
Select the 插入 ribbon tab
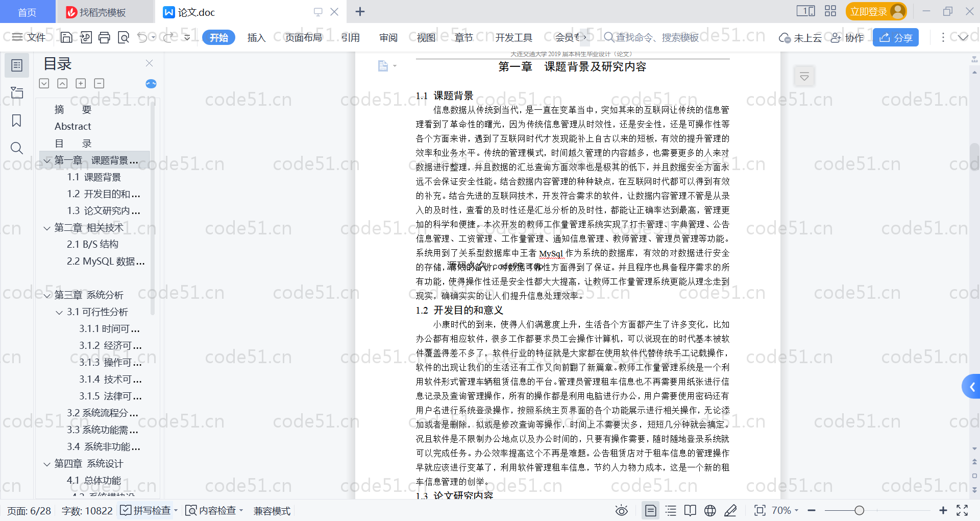[256, 37]
